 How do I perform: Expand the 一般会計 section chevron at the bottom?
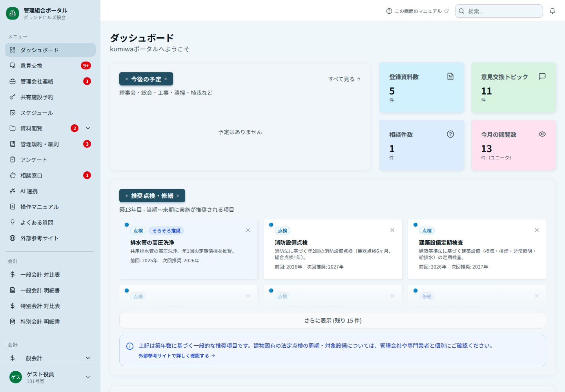88,358
